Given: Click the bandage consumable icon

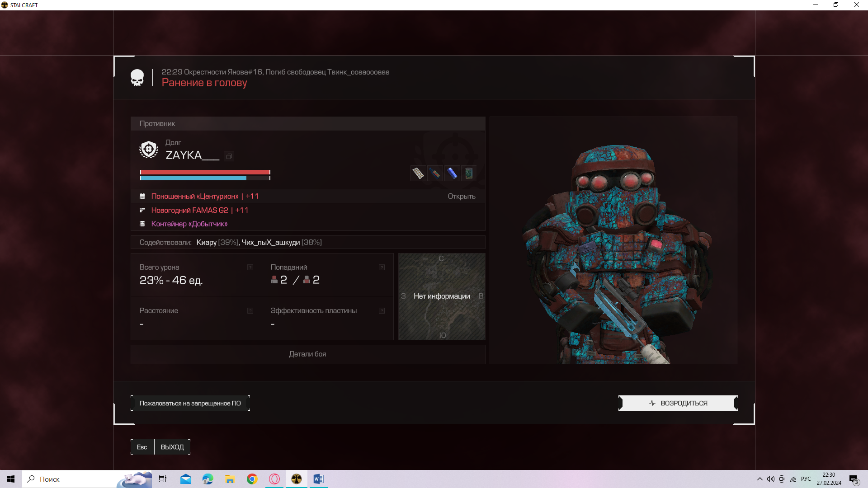Looking at the screenshot, I should click(x=418, y=173).
